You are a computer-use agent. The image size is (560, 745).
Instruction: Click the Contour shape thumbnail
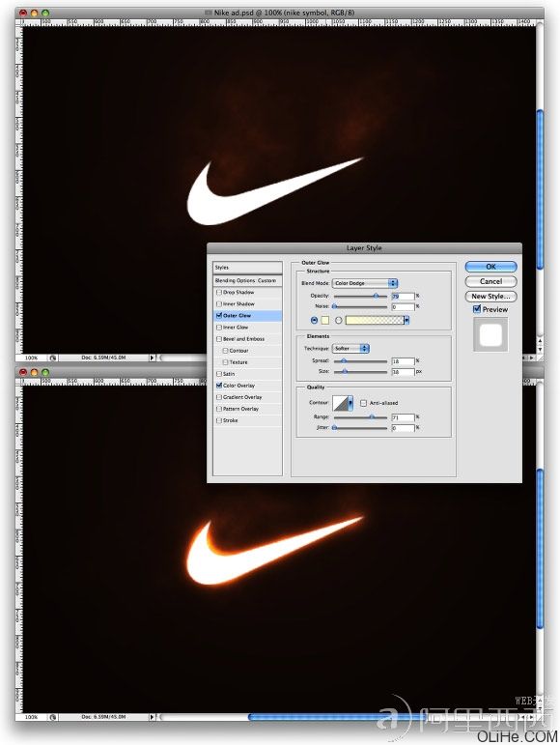(x=340, y=403)
